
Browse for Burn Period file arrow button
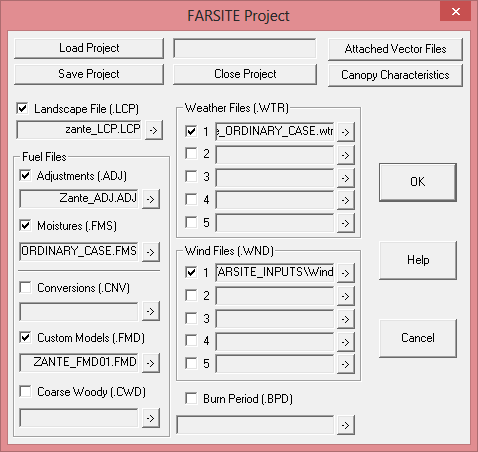pyautogui.click(x=346, y=425)
